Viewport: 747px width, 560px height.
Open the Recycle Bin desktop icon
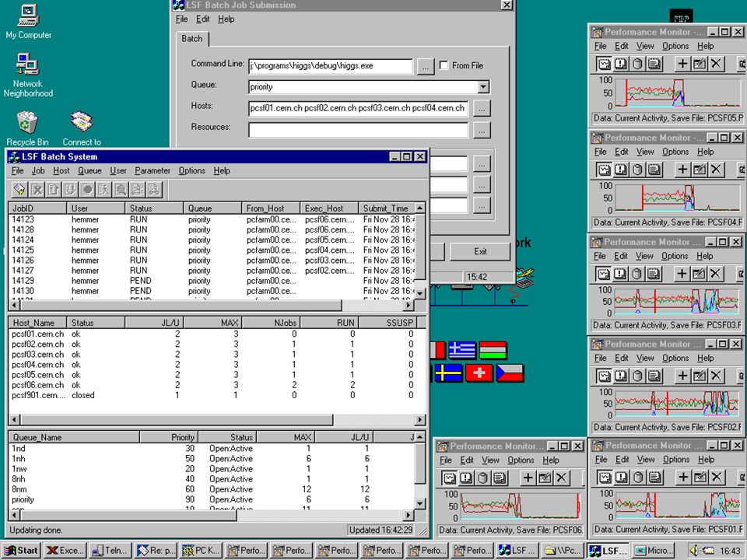[27, 128]
